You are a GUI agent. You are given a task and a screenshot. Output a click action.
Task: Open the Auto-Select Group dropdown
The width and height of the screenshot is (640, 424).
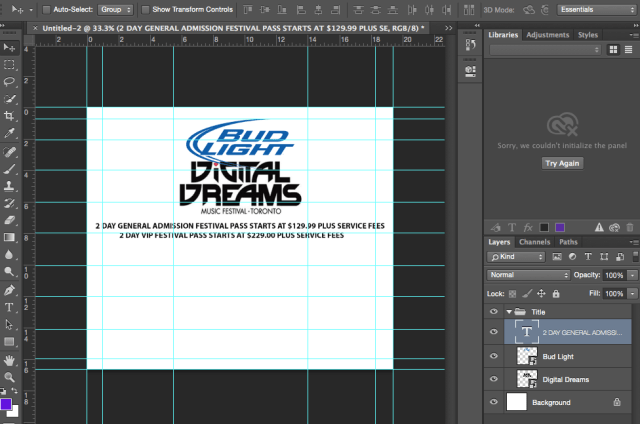[116, 9]
